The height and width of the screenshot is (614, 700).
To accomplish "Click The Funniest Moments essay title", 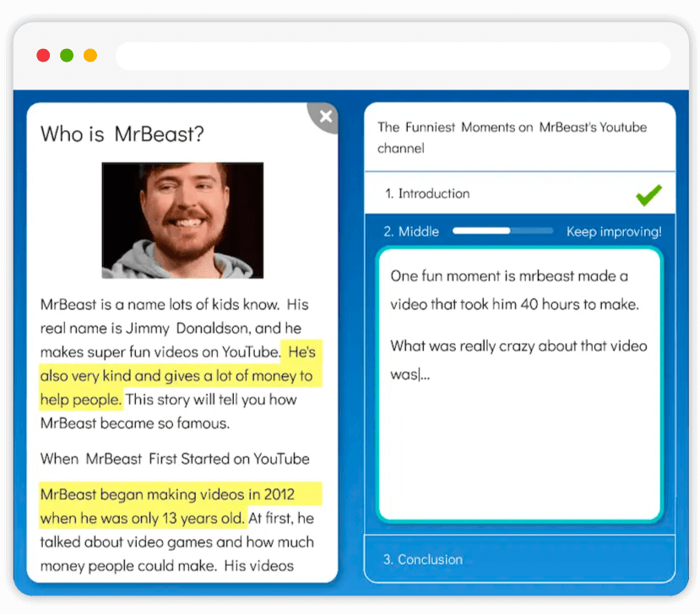I will [x=512, y=138].
